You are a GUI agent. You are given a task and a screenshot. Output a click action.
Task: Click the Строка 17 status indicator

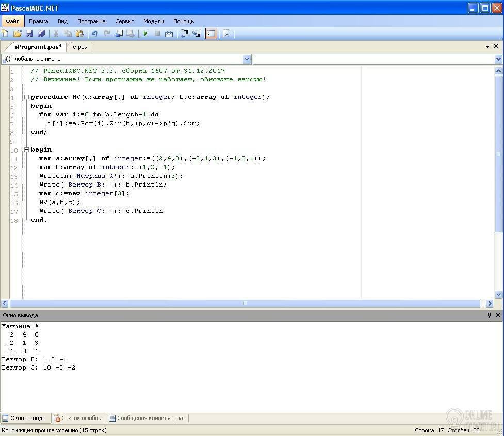coord(429,430)
